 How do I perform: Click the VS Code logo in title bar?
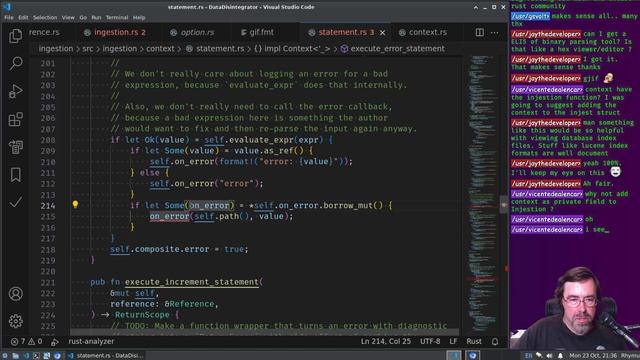pyautogui.click(x=7, y=7)
